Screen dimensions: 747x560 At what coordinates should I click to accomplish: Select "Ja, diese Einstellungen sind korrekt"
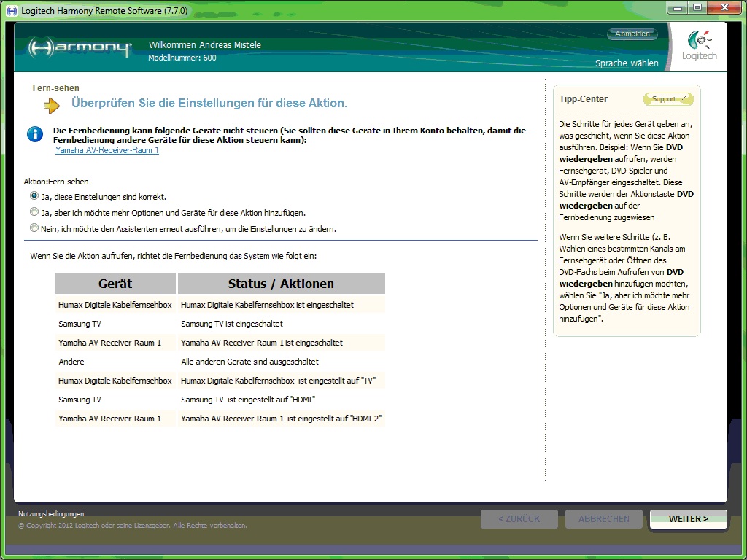pos(34,196)
